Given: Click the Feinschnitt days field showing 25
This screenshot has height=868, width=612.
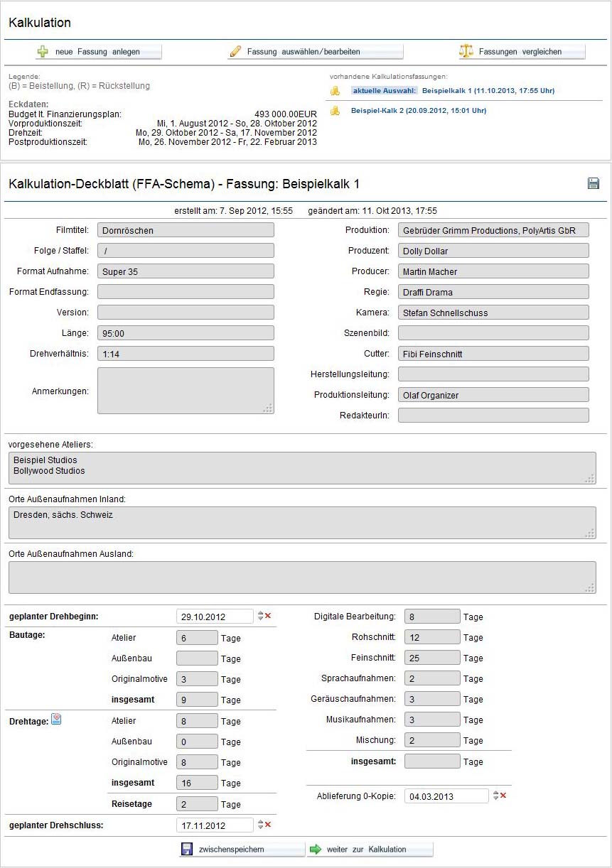Looking at the screenshot, I should click(432, 658).
